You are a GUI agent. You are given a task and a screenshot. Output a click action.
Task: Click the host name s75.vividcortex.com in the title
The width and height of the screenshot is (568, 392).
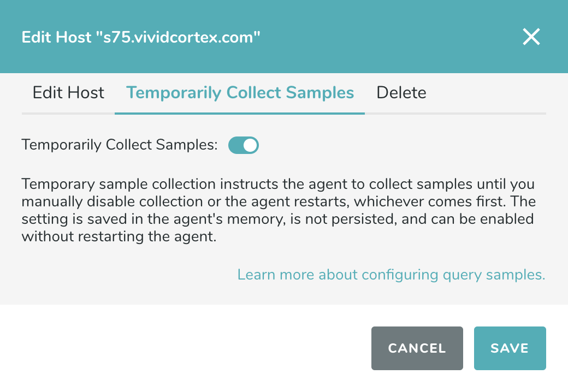pos(178,38)
